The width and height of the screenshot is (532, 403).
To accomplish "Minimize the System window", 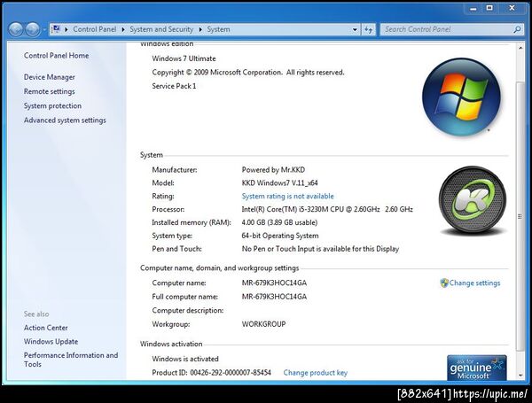I will 473,9.
